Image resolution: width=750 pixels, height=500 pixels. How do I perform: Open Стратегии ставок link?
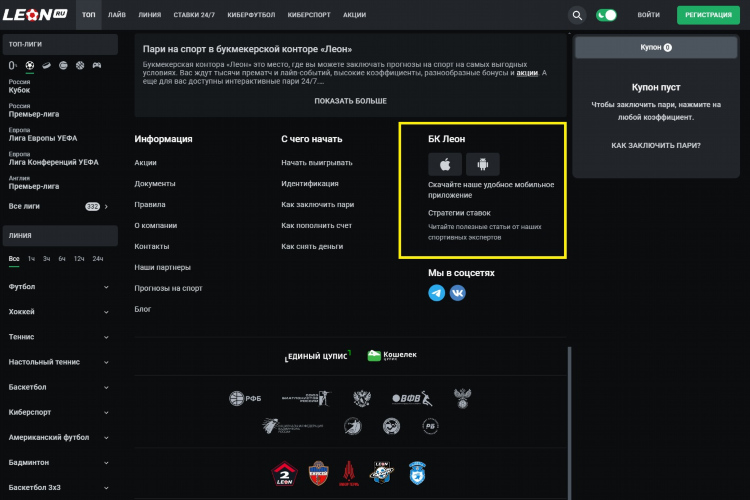coord(459,213)
